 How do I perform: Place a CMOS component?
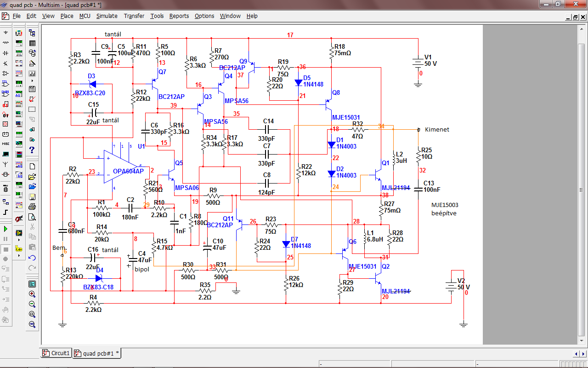pos(6,93)
